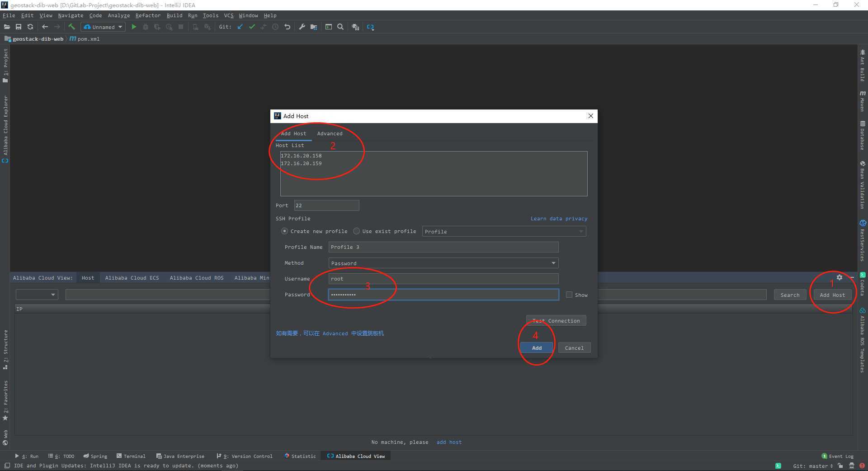Click the Git revert undo icon
The height and width of the screenshot is (471, 868).
coord(287,27)
